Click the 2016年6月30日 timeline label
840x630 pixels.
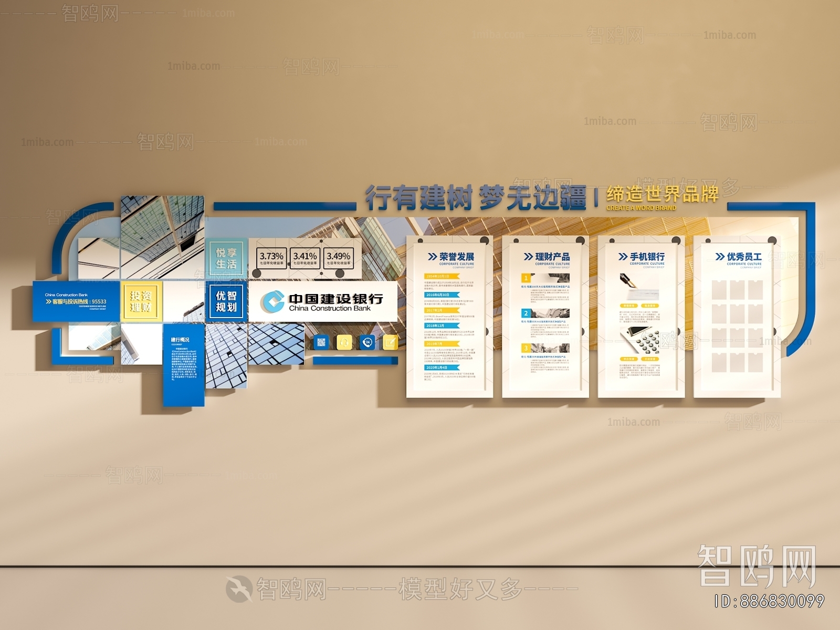(x=438, y=295)
